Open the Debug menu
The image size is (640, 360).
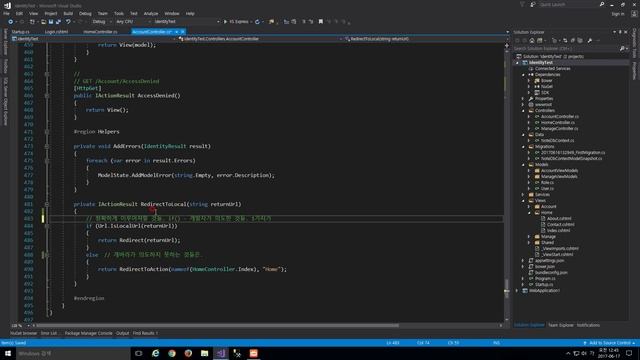85,13
